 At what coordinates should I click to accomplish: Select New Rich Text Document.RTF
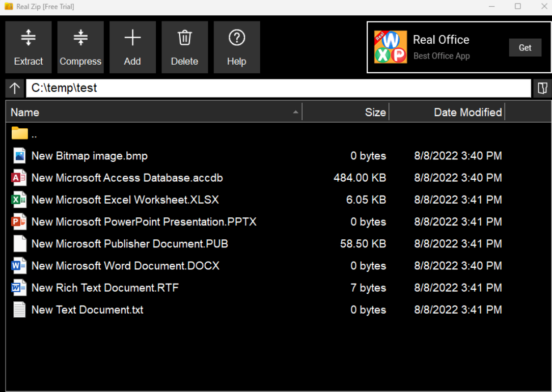click(x=105, y=288)
